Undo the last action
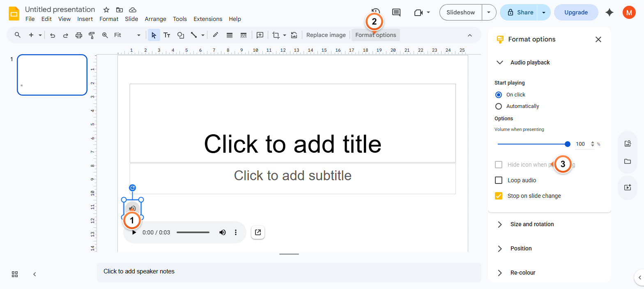 (x=53, y=35)
